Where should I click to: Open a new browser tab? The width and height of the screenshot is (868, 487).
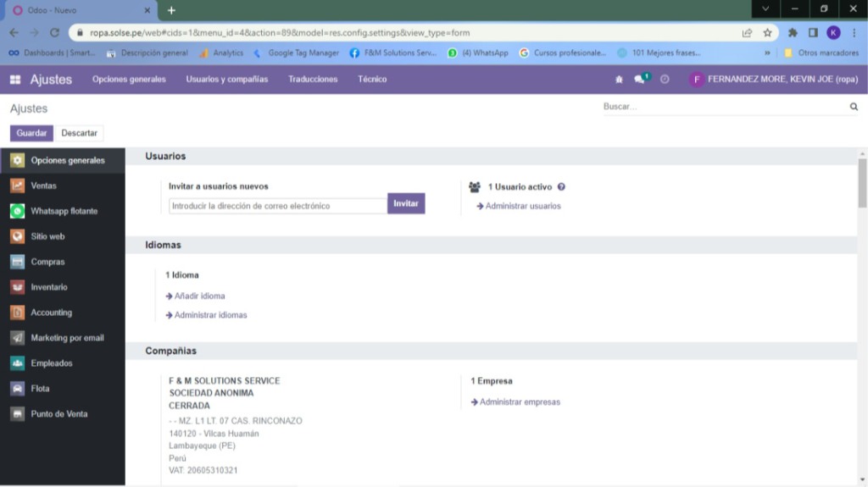[x=171, y=10]
